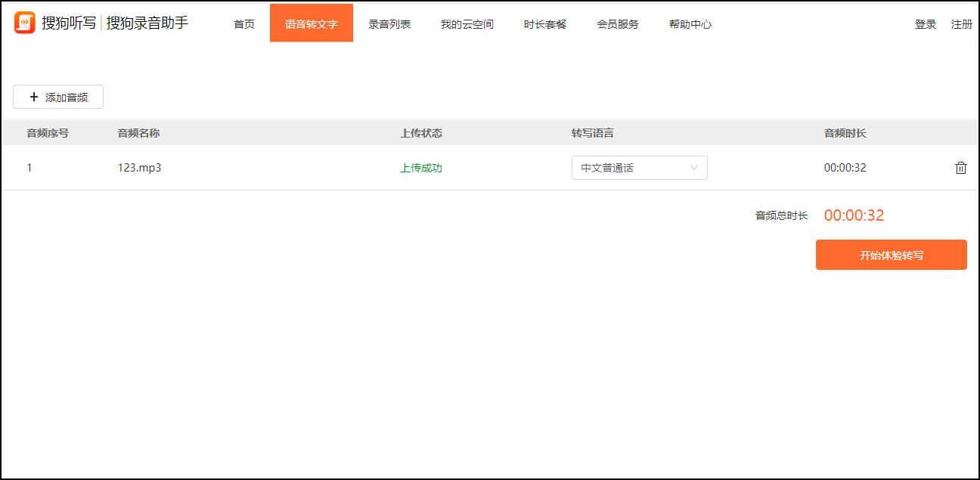Select the 语音转文字 tab
Screen dimensions: 980x480
coord(312,24)
